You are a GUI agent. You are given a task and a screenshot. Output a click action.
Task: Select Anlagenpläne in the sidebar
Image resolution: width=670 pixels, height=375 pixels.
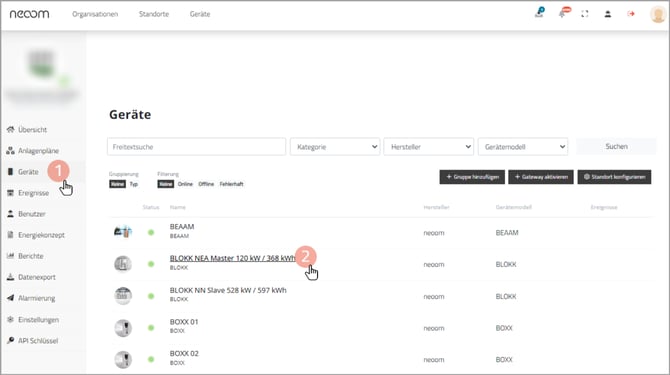[x=38, y=151]
